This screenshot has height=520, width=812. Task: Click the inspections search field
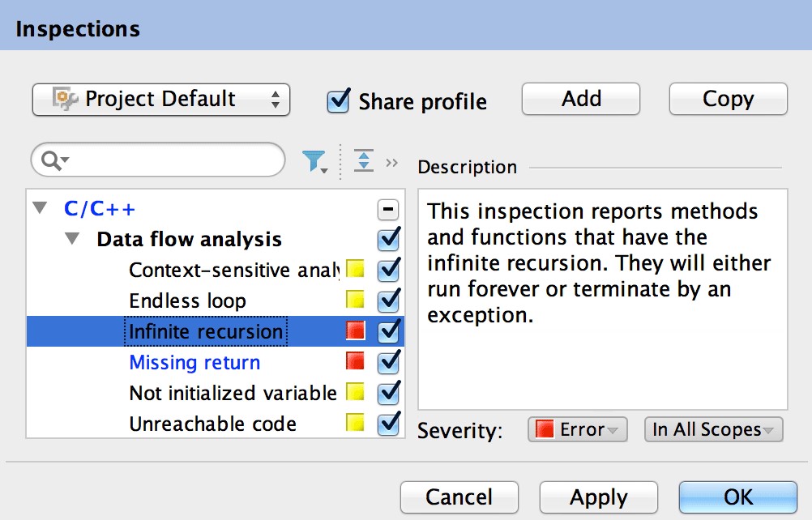170,161
